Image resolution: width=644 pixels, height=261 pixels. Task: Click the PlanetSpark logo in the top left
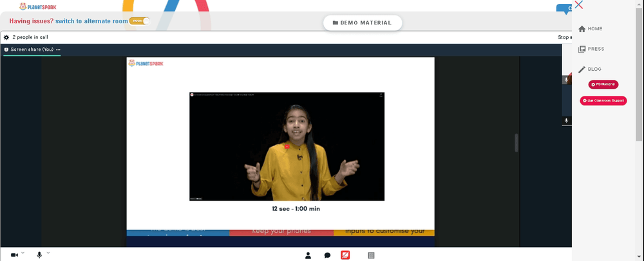38,6
